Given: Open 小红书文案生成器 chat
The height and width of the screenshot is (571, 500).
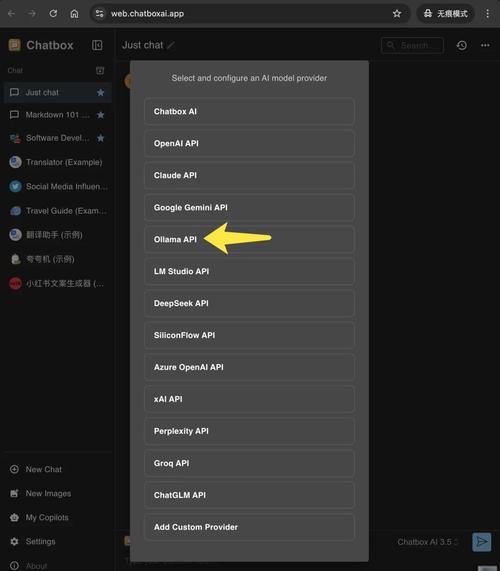Looking at the screenshot, I should pos(58,283).
